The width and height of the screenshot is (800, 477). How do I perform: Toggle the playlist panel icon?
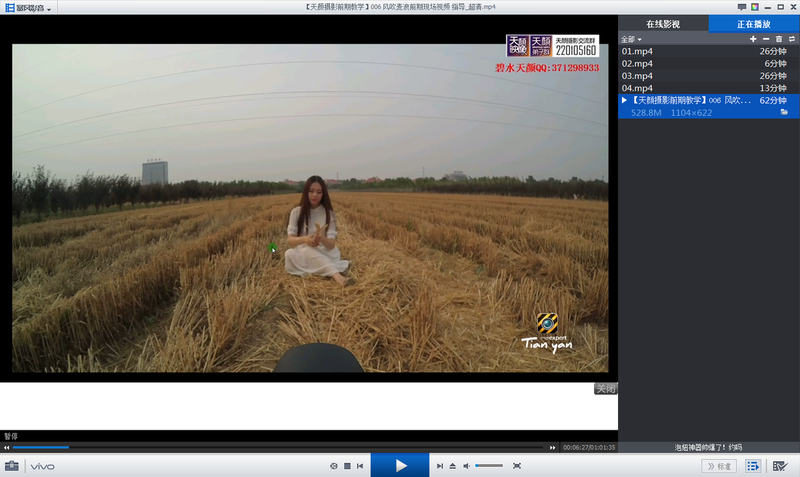click(x=753, y=466)
